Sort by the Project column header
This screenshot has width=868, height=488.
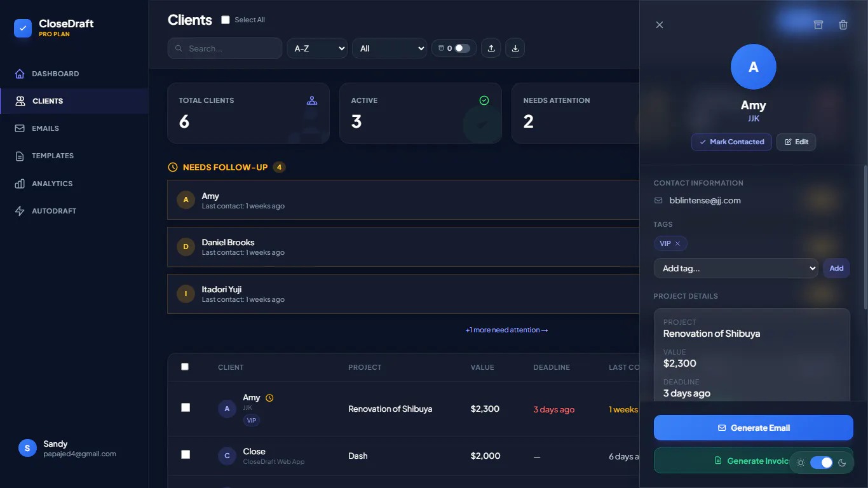(x=365, y=367)
